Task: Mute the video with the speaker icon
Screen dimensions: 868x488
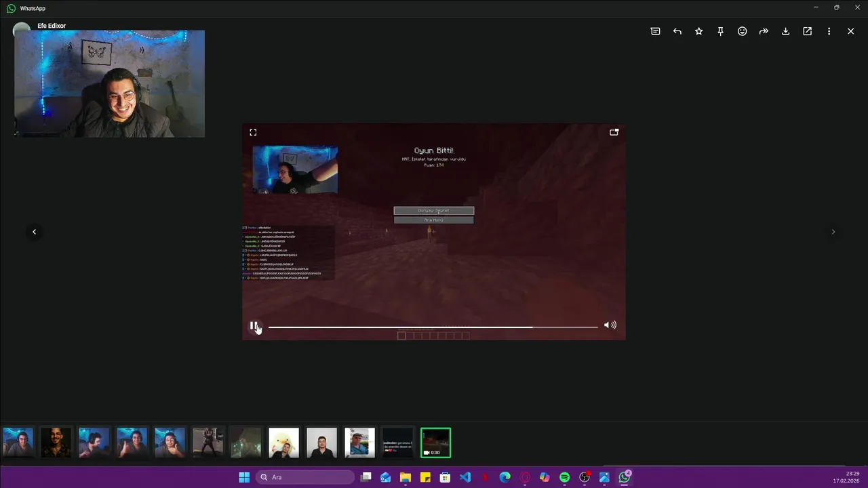Action: tap(610, 325)
